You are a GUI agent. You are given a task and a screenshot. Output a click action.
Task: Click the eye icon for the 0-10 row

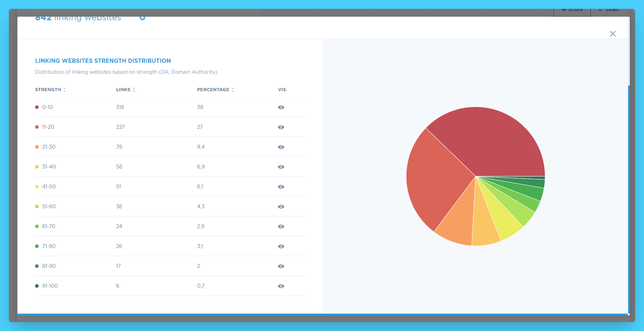click(x=281, y=107)
